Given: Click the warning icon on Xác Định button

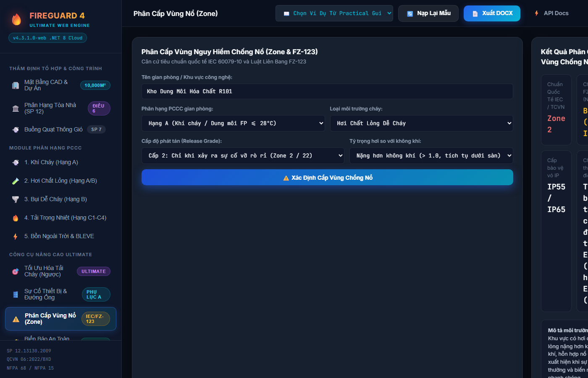Looking at the screenshot, I should point(286,178).
